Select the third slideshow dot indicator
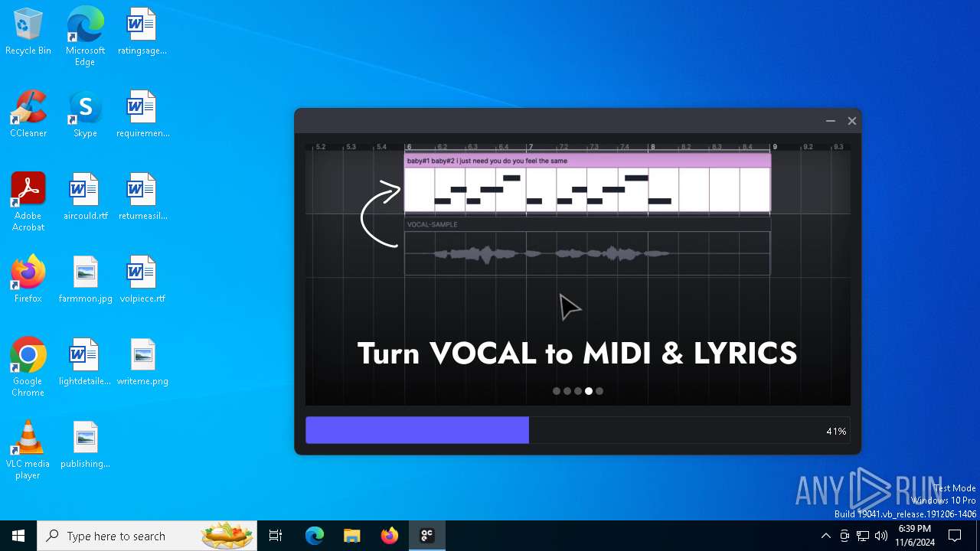980x551 pixels. click(x=578, y=391)
